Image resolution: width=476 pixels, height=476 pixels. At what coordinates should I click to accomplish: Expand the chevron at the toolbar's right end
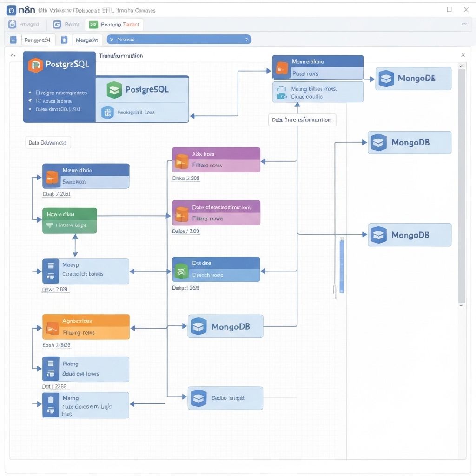point(464,23)
